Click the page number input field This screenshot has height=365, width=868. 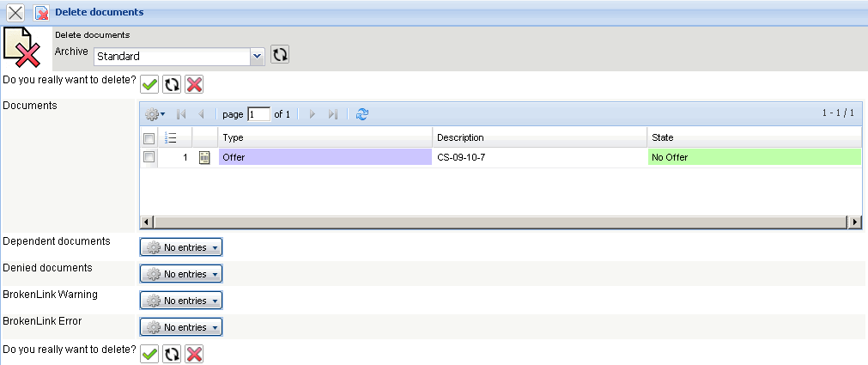258,114
